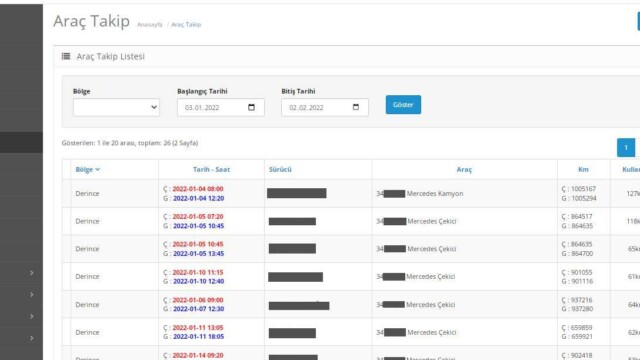Click return time 2022-01-05 13:45

(198, 253)
